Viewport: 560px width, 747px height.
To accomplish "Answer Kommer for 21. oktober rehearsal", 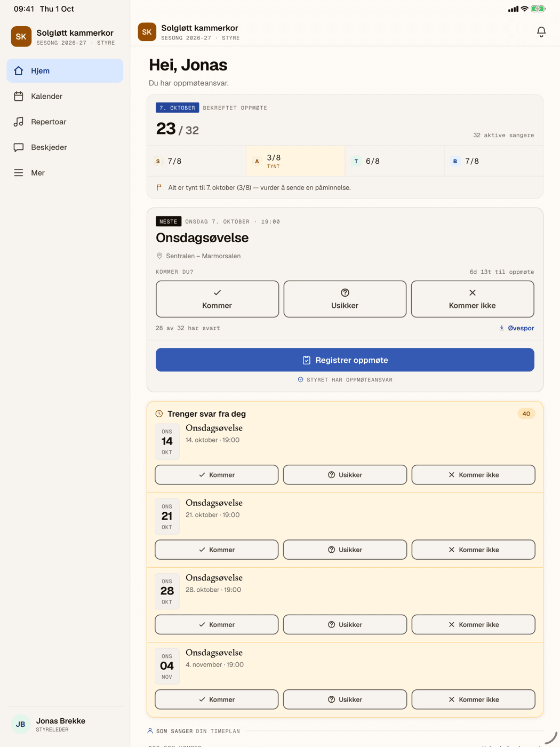I will [x=217, y=550].
